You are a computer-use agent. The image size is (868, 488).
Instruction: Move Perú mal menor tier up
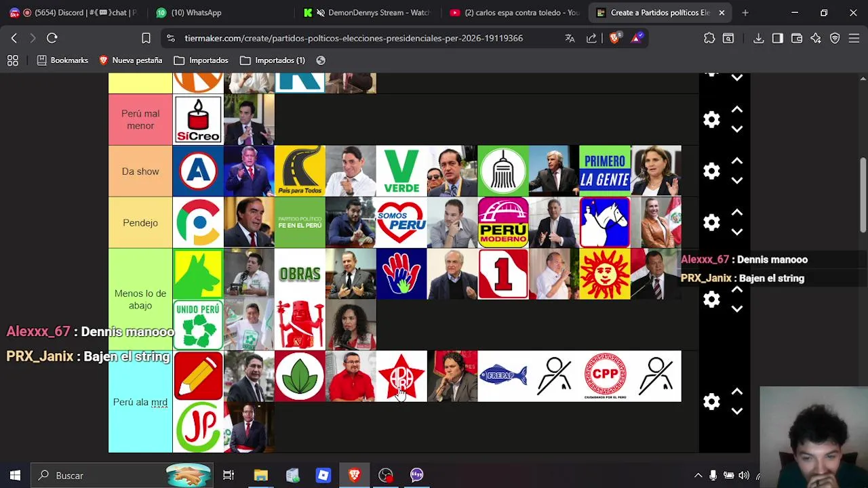737,110
